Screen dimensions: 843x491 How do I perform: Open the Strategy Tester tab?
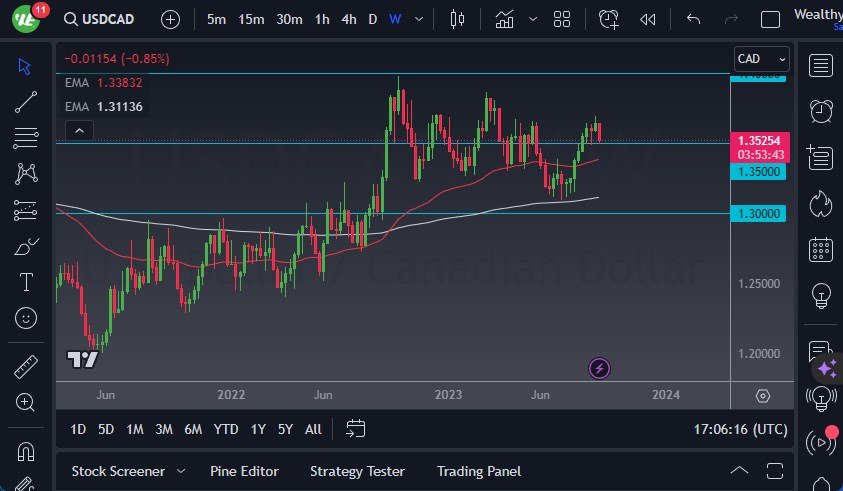tap(357, 471)
